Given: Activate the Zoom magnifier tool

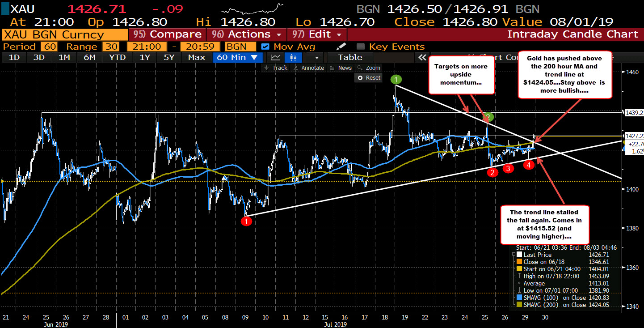Looking at the screenshot, I should coord(369,68).
